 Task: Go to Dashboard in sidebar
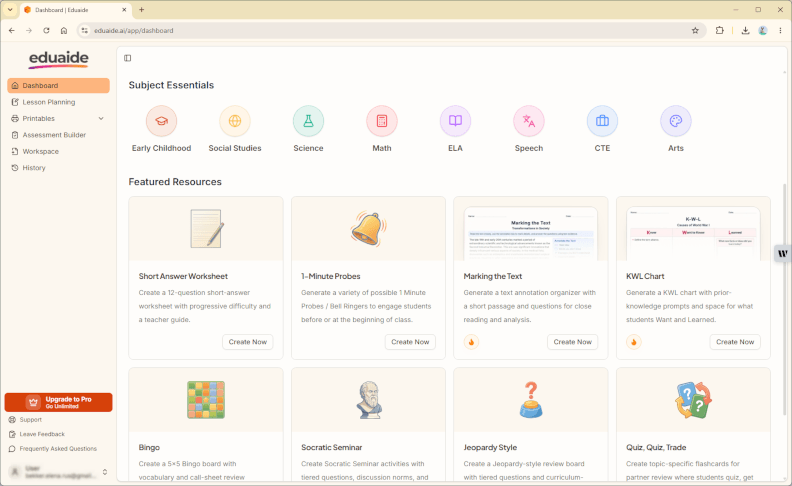(58, 85)
